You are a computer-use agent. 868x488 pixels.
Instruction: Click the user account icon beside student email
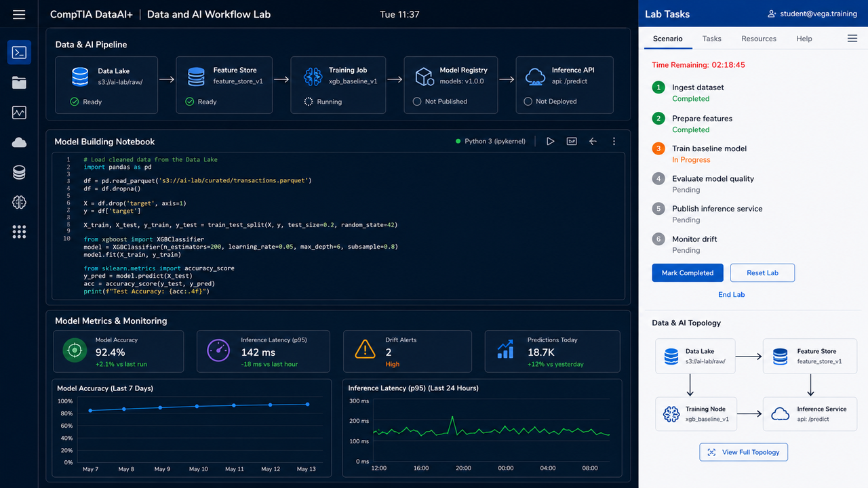(772, 14)
